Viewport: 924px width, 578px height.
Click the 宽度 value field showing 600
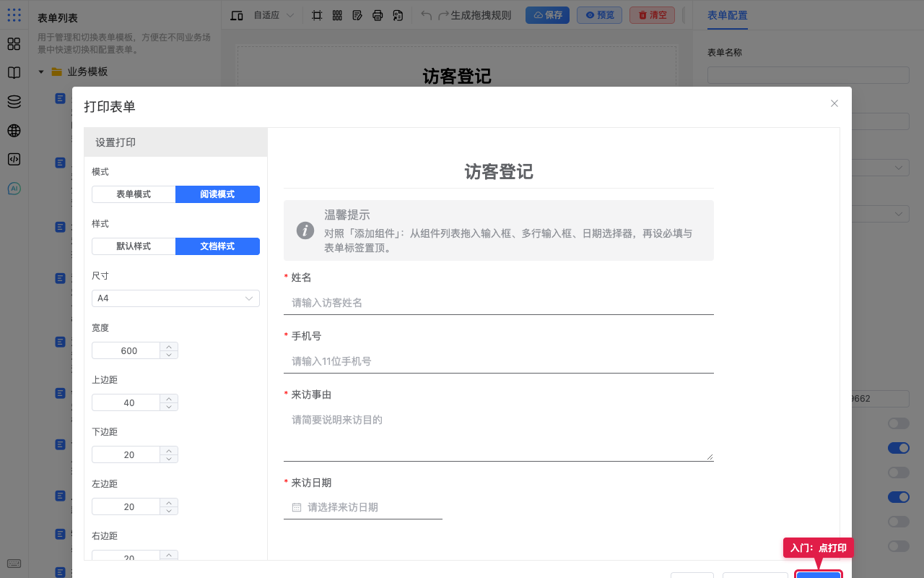pos(129,350)
